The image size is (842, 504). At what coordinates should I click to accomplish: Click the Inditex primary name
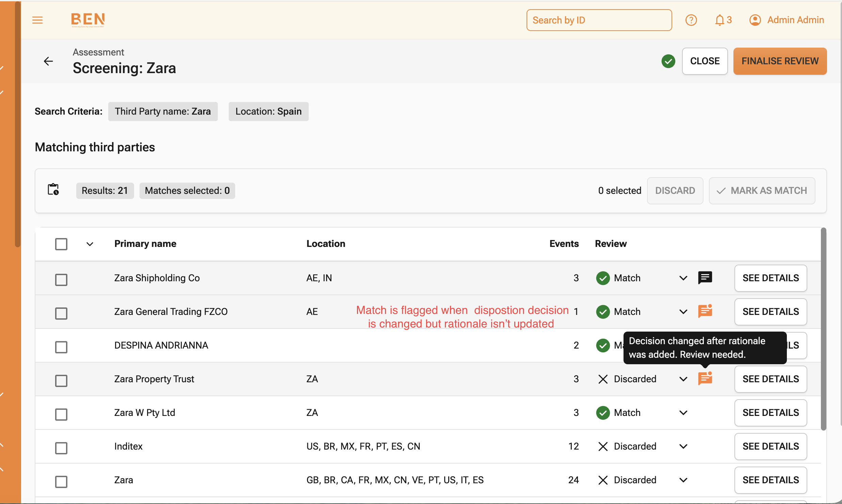pos(128,447)
